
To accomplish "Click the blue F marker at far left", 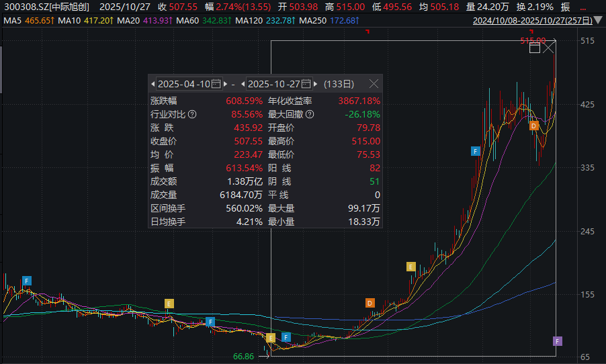I will pyautogui.click(x=27, y=280).
